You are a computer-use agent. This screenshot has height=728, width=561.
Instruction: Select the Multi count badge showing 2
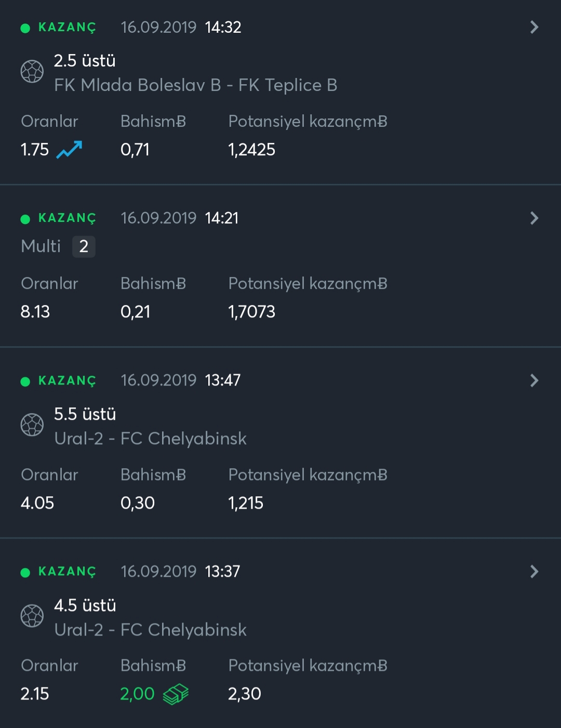click(84, 246)
